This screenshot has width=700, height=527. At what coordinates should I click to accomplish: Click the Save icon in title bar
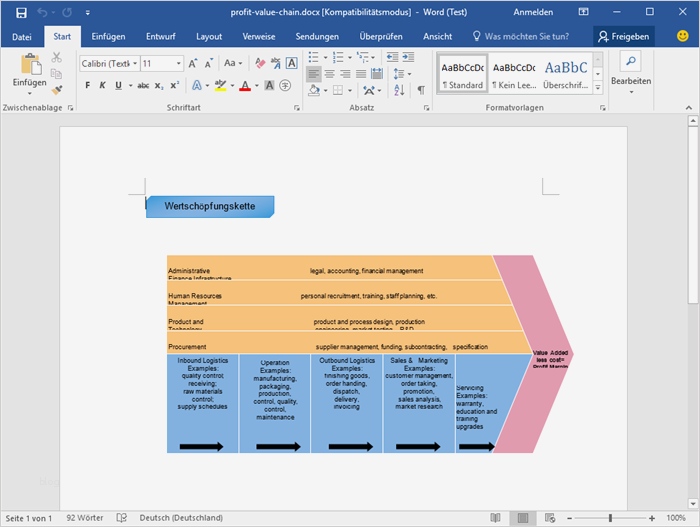21,12
